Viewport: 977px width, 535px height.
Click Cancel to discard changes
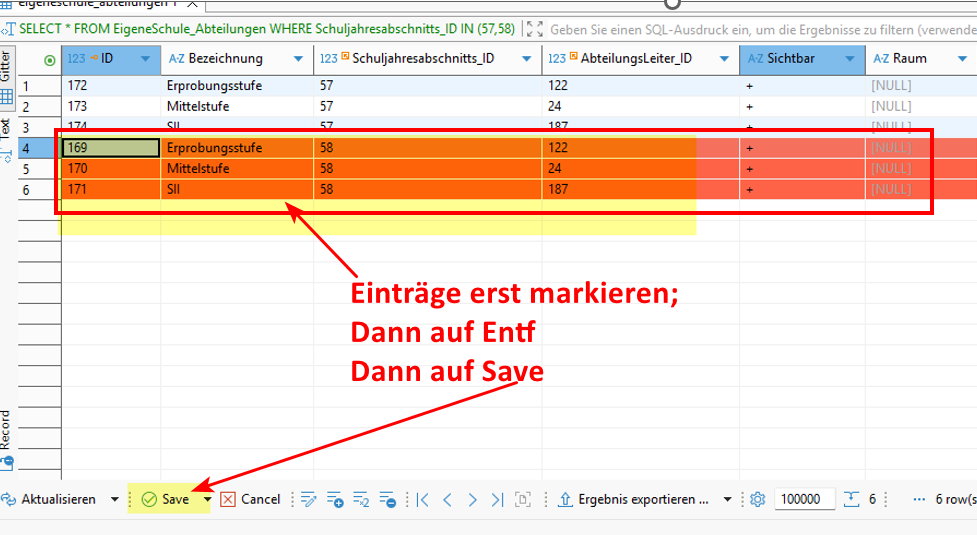[x=251, y=499]
